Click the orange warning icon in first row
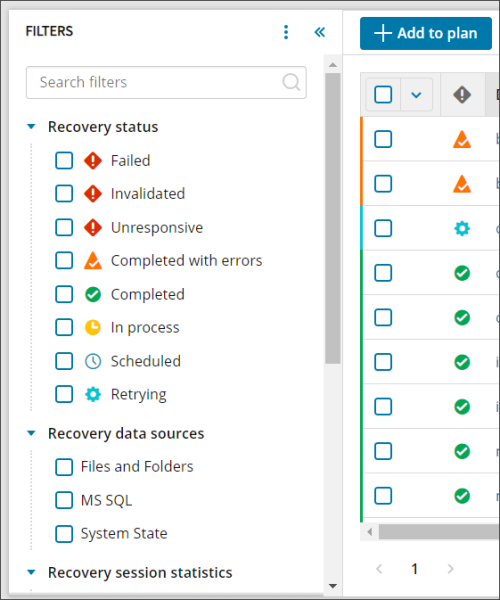Image resolution: width=500 pixels, height=600 pixels. (462, 139)
